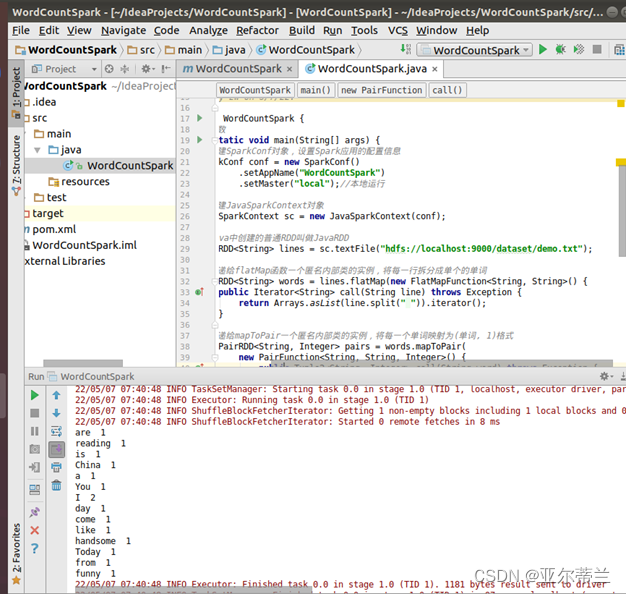Open the File menu
The height and width of the screenshot is (594, 626).
tap(21, 30)
